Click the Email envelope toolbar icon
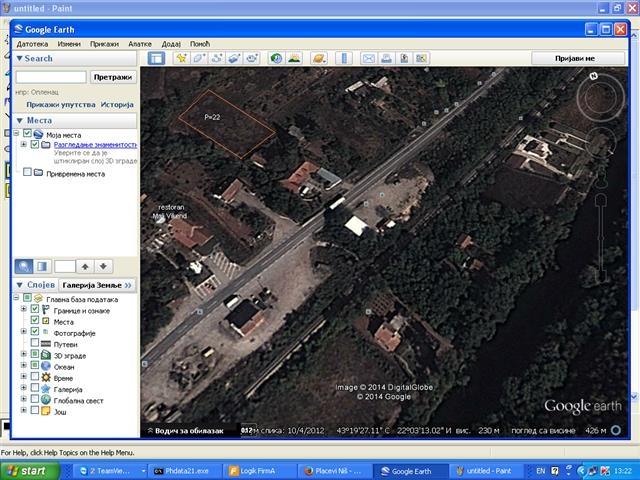This screenshot has height=480, width=640. pos(369,58)
